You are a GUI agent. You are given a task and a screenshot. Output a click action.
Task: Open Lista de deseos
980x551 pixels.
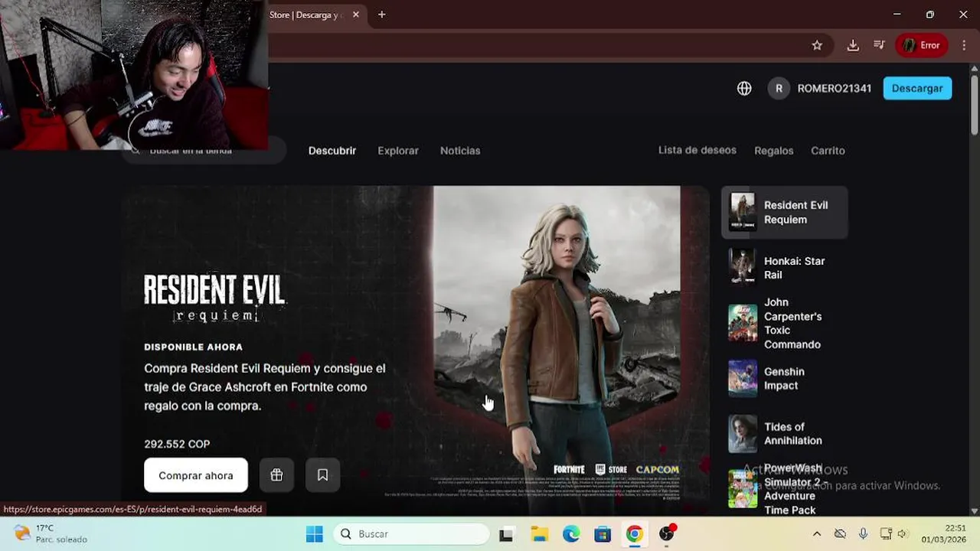697,150
